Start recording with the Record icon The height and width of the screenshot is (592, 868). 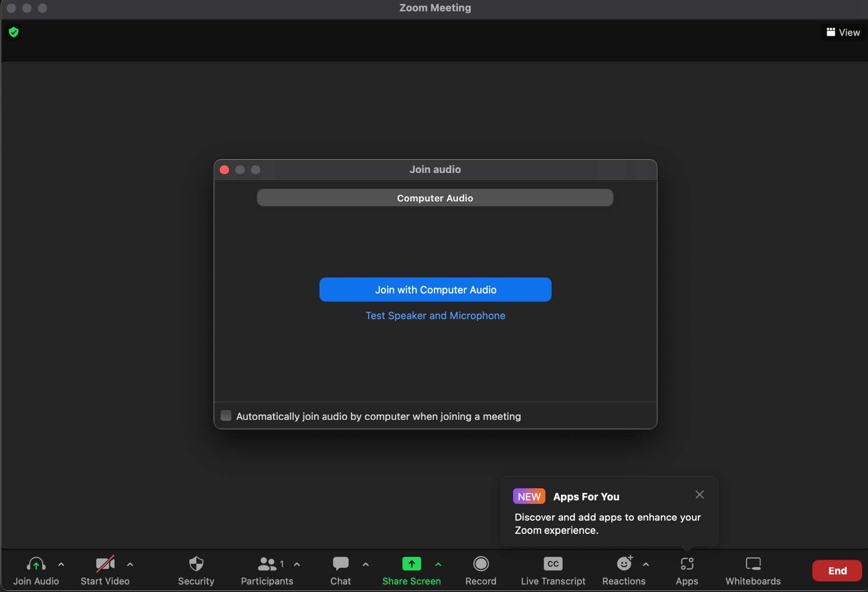(x=481, y=564)
